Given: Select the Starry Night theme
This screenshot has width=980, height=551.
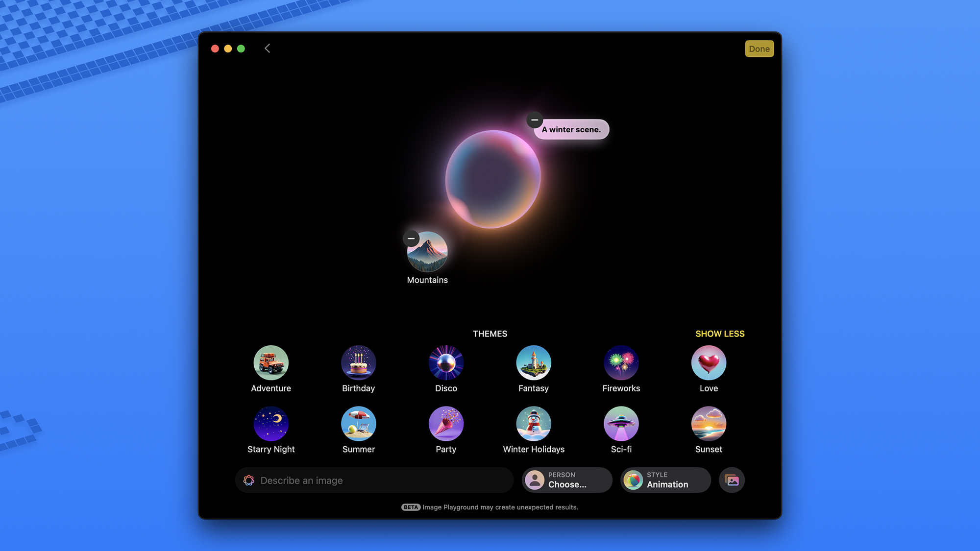Looking at the screenshot, I should point(270,423).
